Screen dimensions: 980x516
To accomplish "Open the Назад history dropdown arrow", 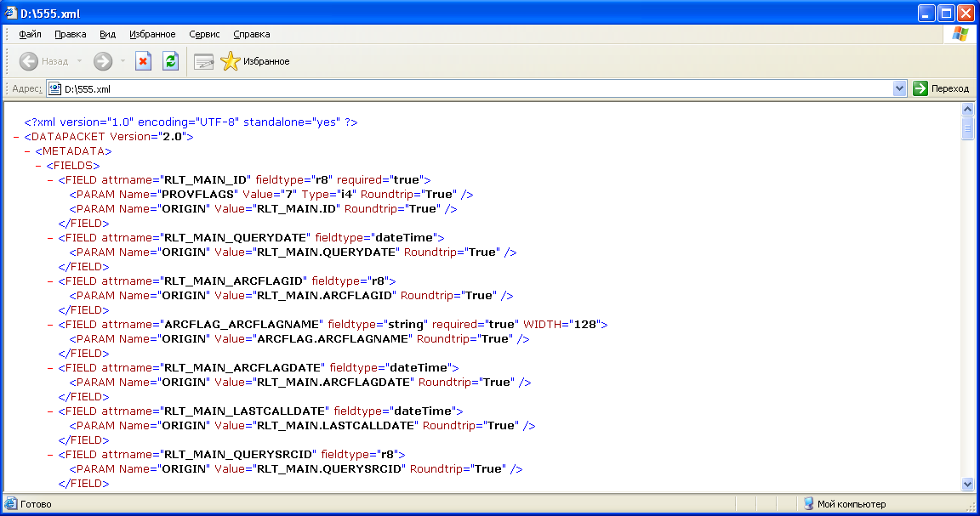I will pos(79,61).
